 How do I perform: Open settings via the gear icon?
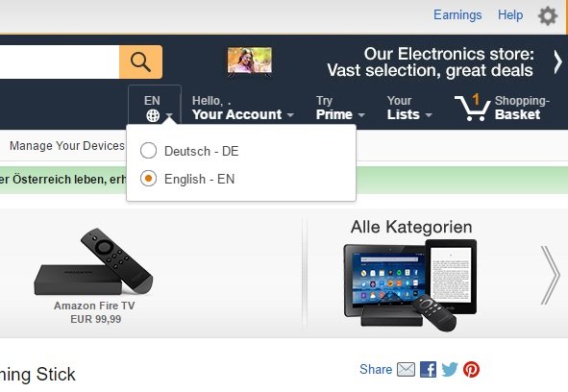pos(548,16)
